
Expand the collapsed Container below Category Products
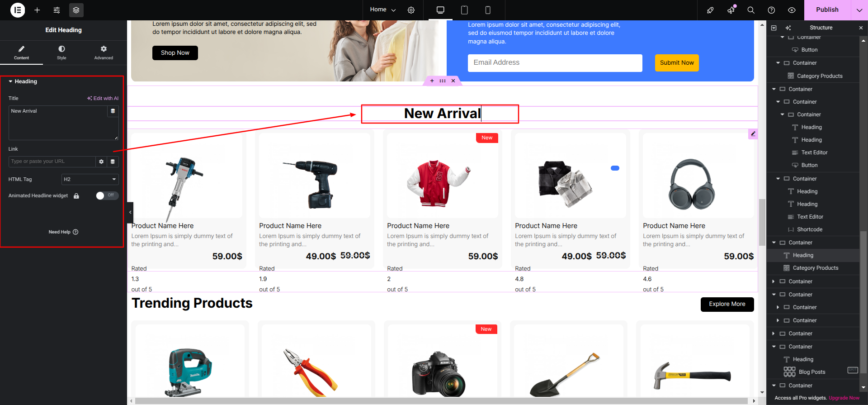coord(774,281)
